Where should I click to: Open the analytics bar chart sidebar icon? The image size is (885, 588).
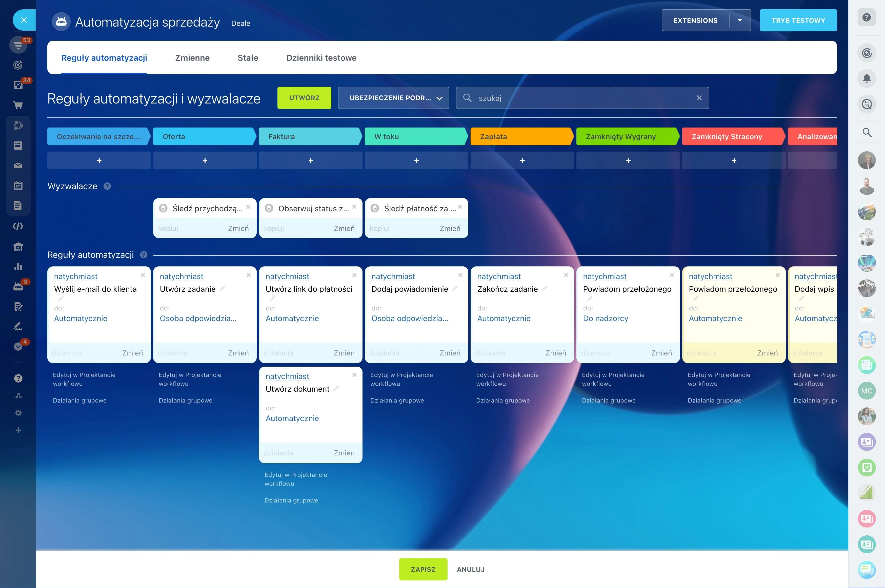18,266
